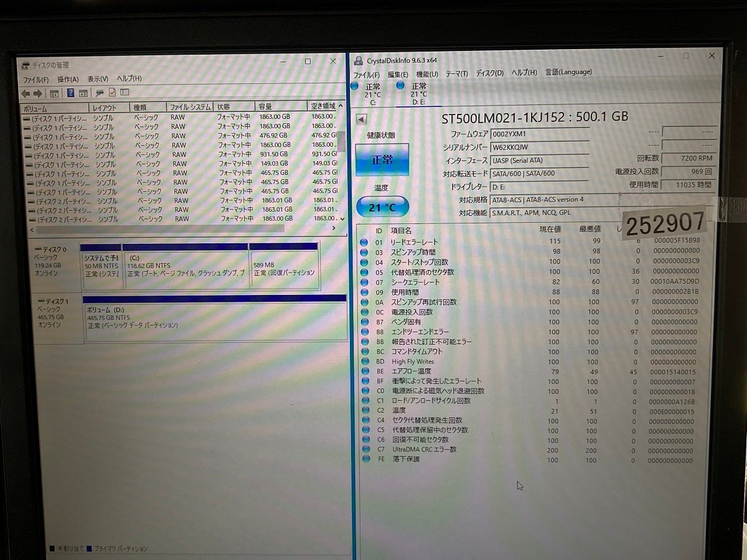Click horizontal scrollbar left arrow in volume list
The height and width of the screenshot is (560, 747).
click(32, 230)
